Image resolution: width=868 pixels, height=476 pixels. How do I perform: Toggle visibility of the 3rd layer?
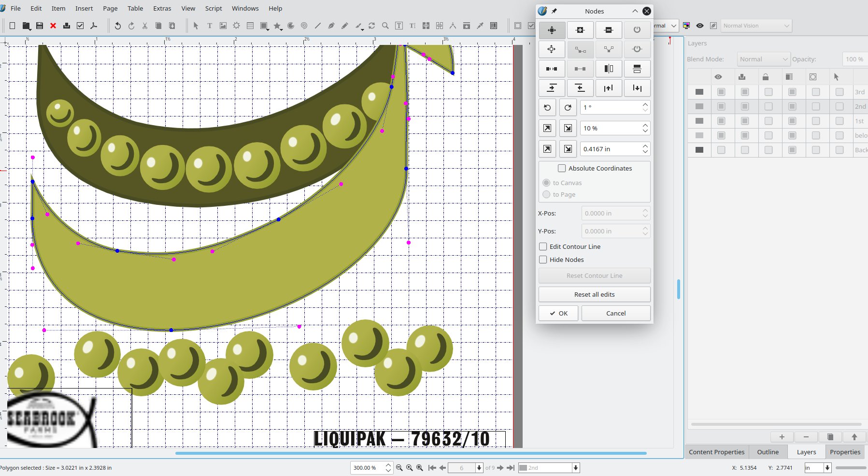721,92
